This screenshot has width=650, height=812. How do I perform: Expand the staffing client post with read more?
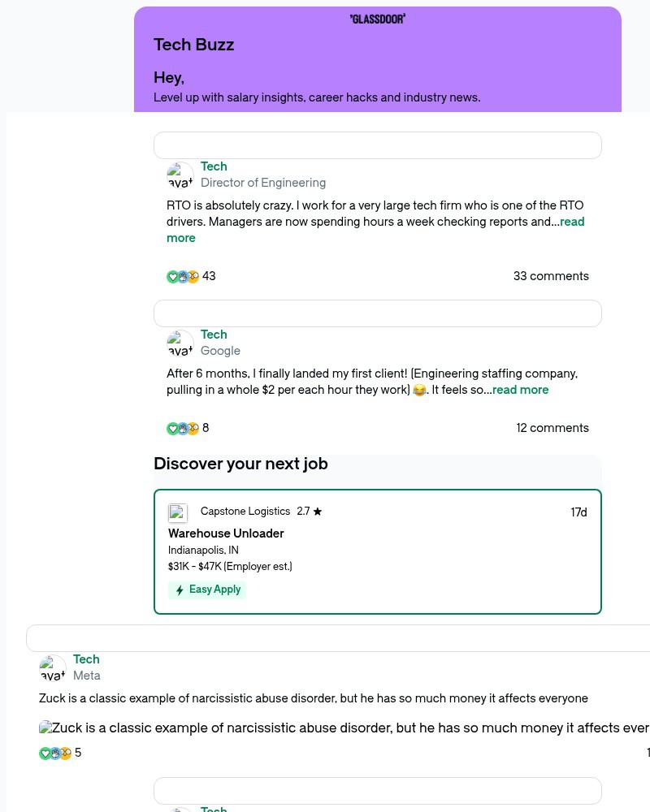[520, 390]
